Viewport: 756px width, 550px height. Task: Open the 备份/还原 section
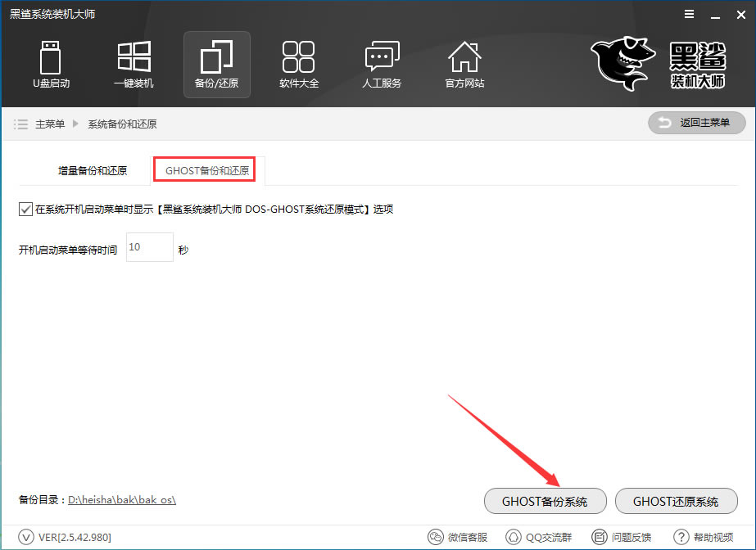216,65
